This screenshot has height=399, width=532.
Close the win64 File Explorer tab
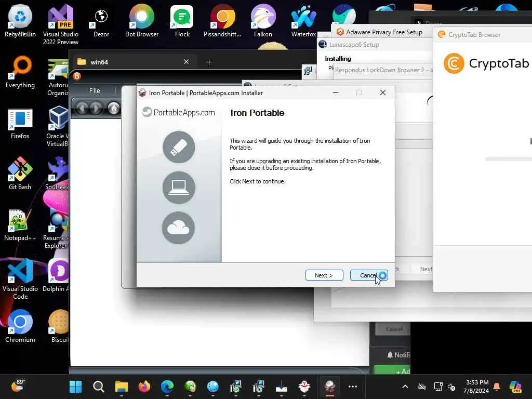tap(187, 62)
